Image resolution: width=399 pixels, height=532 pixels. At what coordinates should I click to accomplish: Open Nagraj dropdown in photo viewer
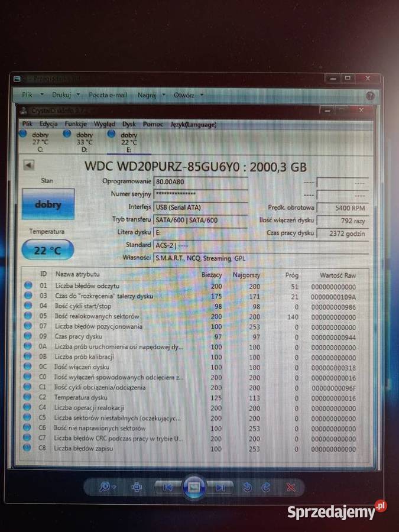pos(151,95)
